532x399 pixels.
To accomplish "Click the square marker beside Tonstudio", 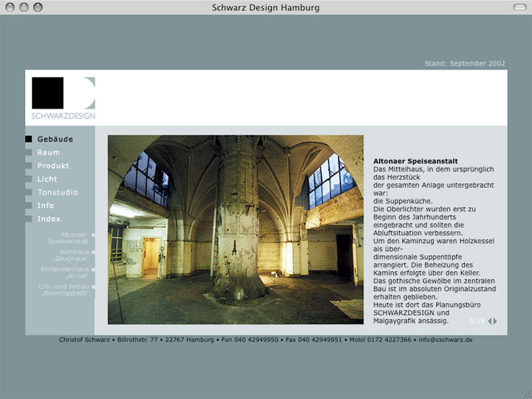I will [28, 192].
